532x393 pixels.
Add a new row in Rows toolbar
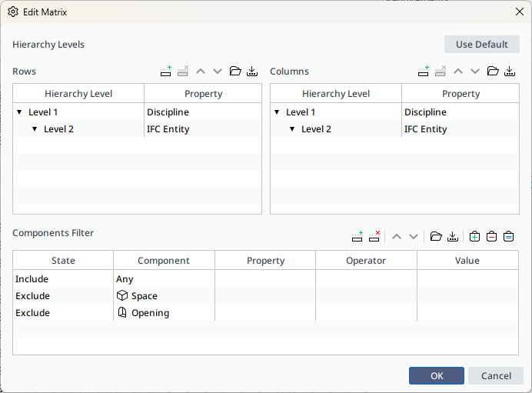[x=166, y=72]
